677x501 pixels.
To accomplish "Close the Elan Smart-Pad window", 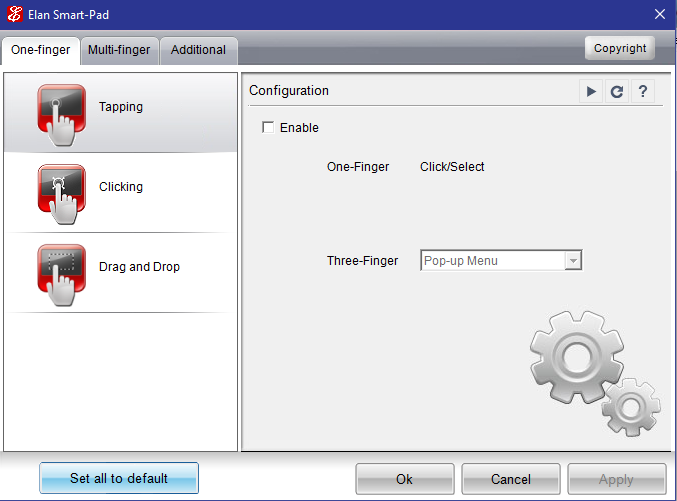I will [x=660, y=14].
